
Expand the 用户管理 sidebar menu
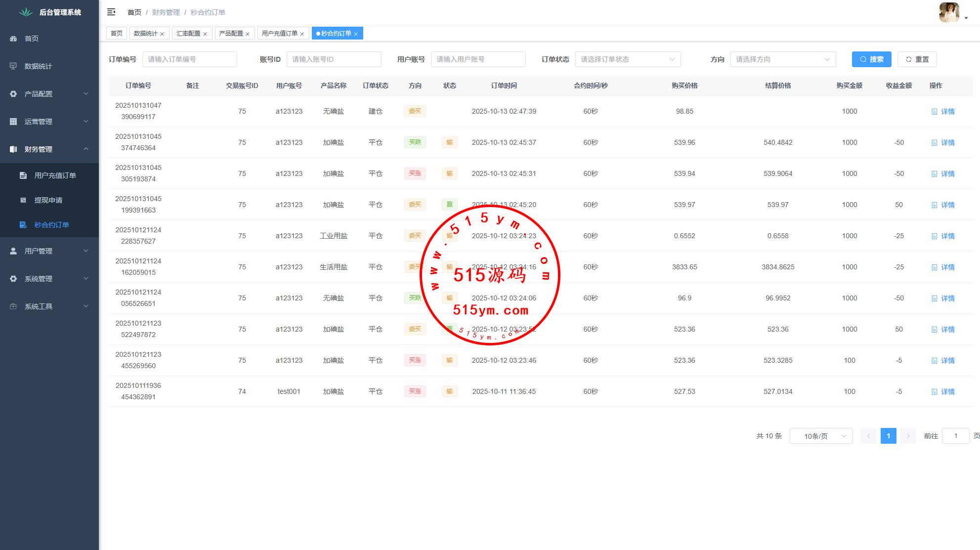point(49,251)
